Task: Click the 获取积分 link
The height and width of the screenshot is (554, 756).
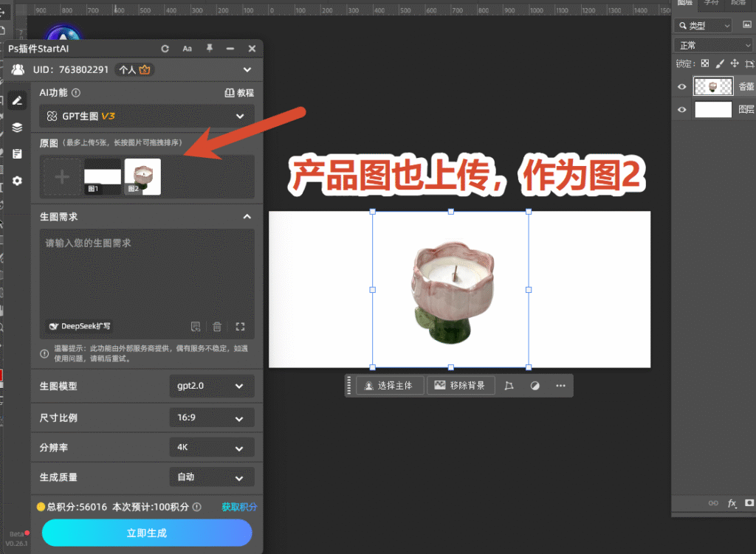Action: [239, 507]
